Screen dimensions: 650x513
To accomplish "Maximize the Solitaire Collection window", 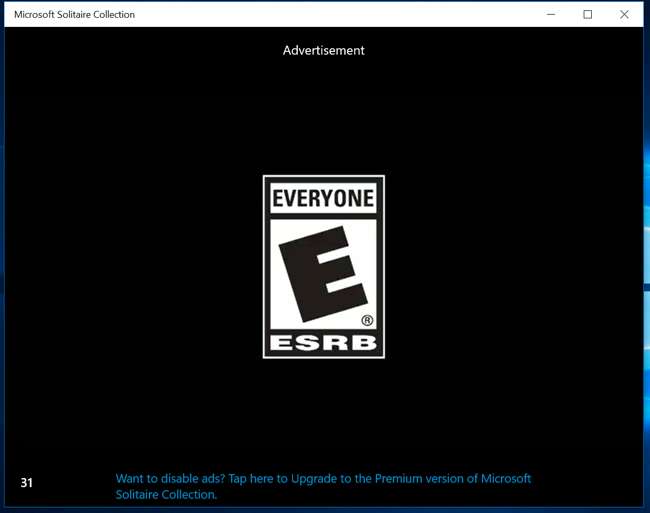I will [x=587, y=14].
